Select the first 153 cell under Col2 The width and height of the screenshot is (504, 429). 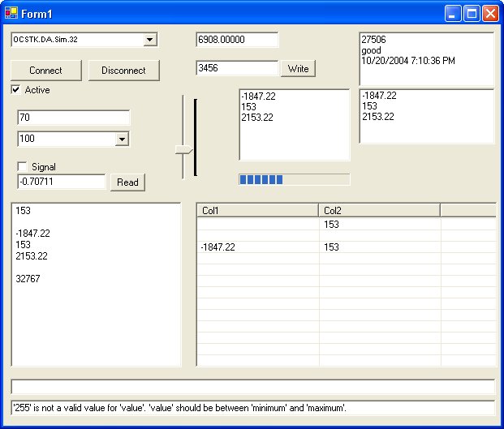(x=380, y=224)
